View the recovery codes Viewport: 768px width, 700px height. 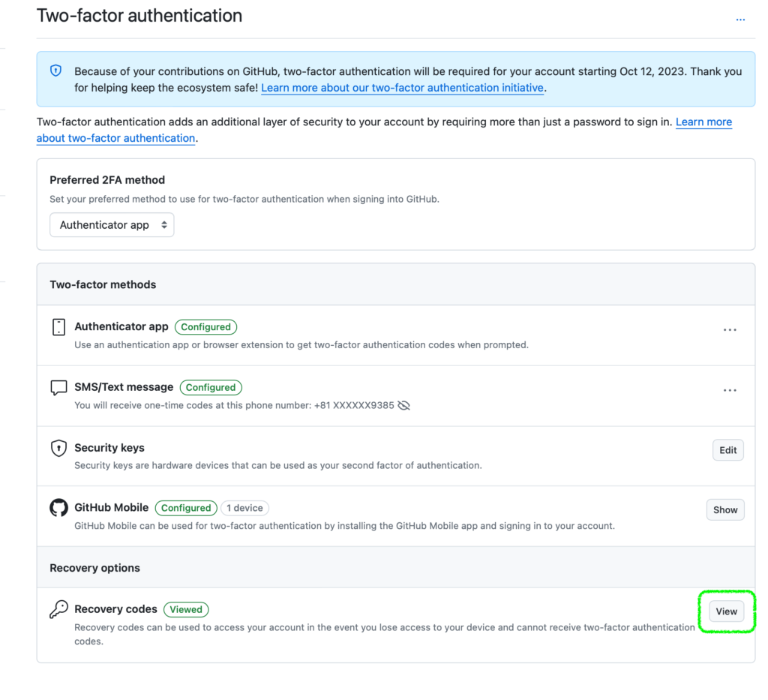coord(726,611)
